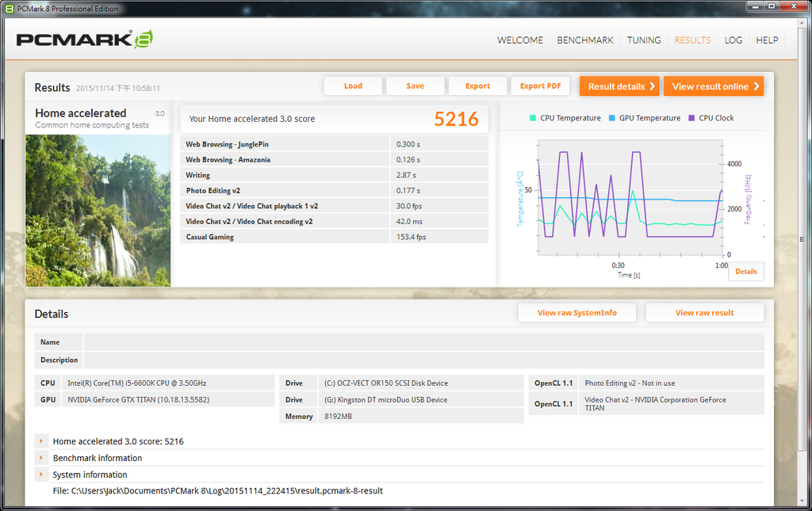Open the HELP menu item
The image size is (812, 511).
coord(767,40)
